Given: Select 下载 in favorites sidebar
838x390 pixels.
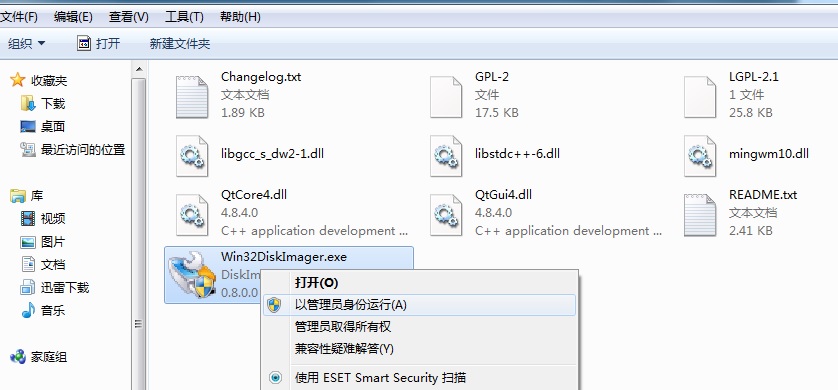Looking at the screenshot, I should pyautogui.click(x=53, y=103).
